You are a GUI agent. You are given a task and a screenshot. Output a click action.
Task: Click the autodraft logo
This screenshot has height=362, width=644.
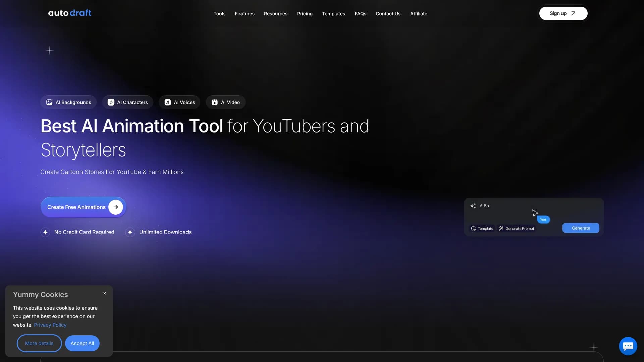(x=70, y=13)
